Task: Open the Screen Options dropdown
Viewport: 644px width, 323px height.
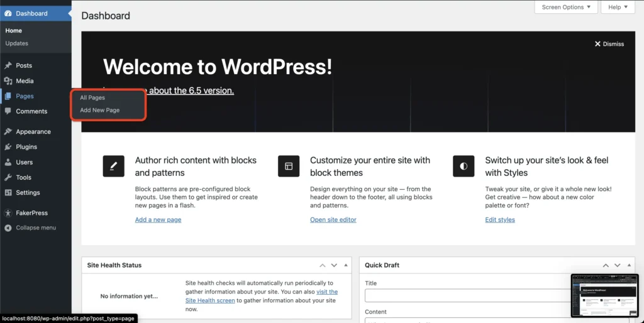Action: coord(566,7)
